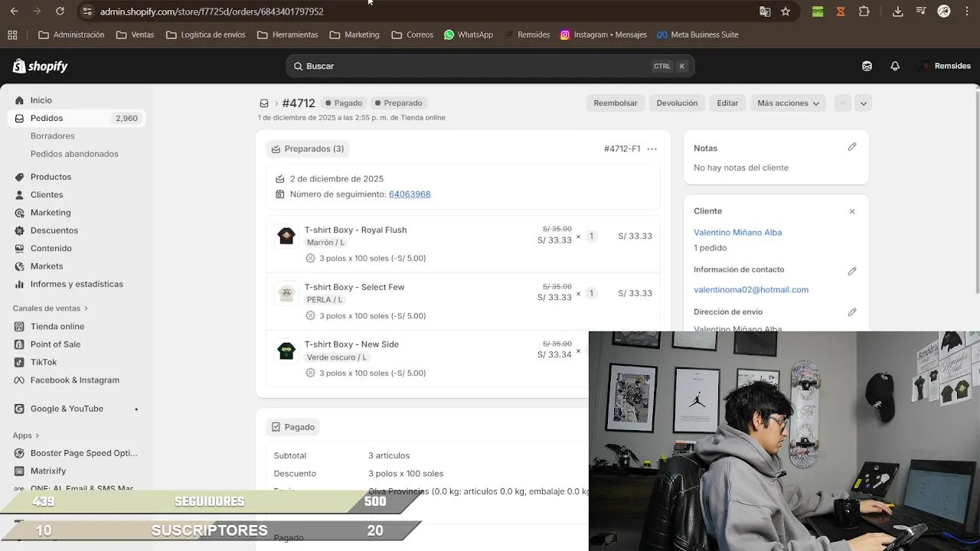
Task: Click the Shopify logo
Action: click(41, 67)
